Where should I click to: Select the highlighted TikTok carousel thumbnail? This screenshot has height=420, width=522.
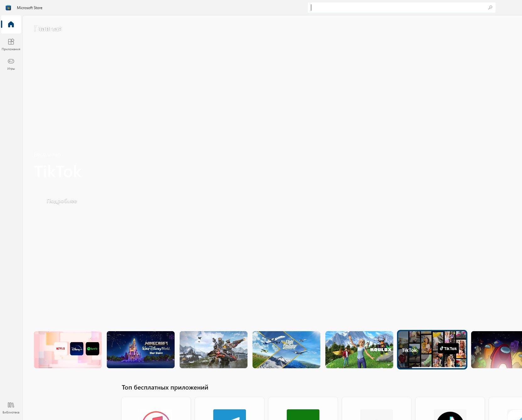pos(432,350)
